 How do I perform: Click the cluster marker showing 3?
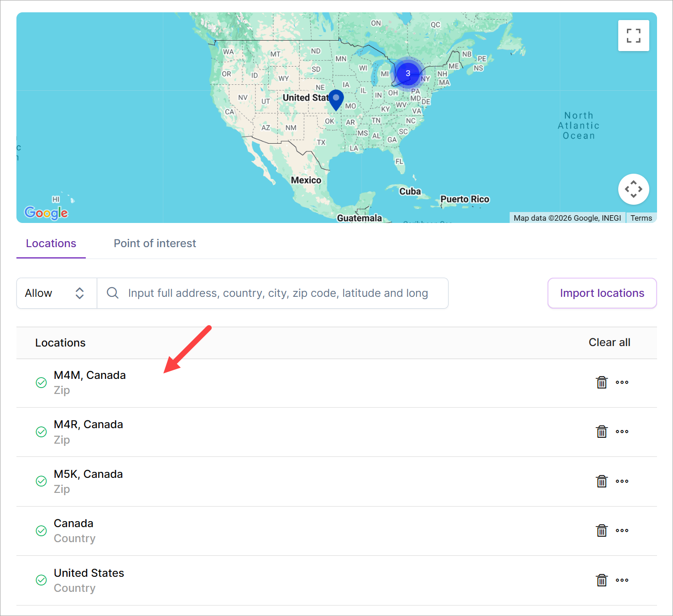[x=408, y=73]
